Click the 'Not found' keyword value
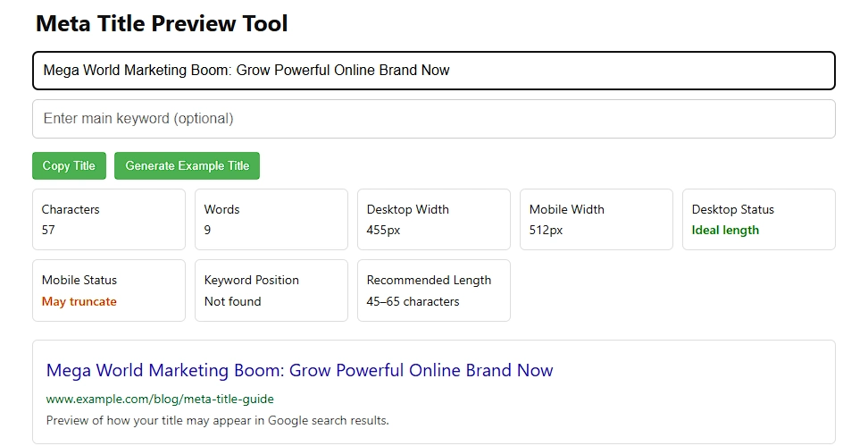 point(232,301)
